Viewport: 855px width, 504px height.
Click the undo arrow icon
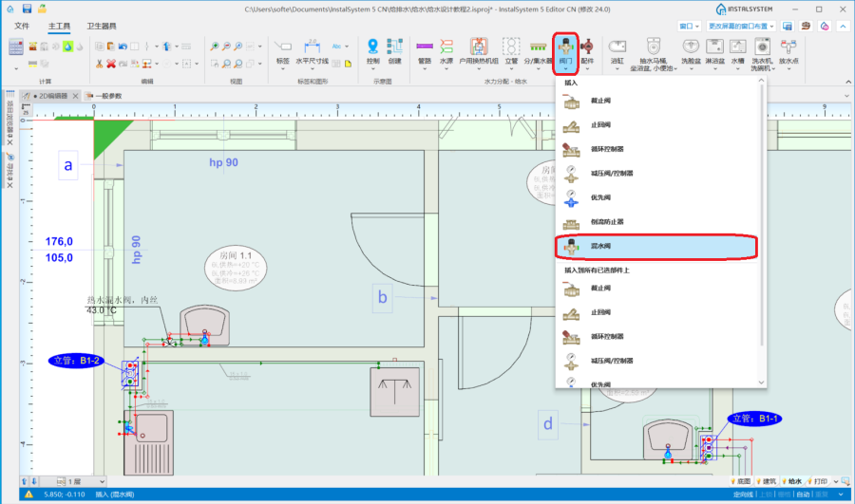[x=123, y=47]
